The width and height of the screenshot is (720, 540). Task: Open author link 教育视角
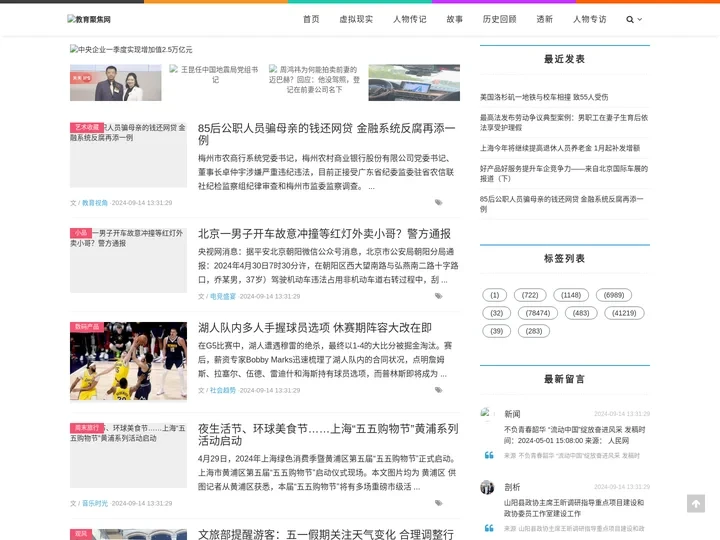(95, 203)
